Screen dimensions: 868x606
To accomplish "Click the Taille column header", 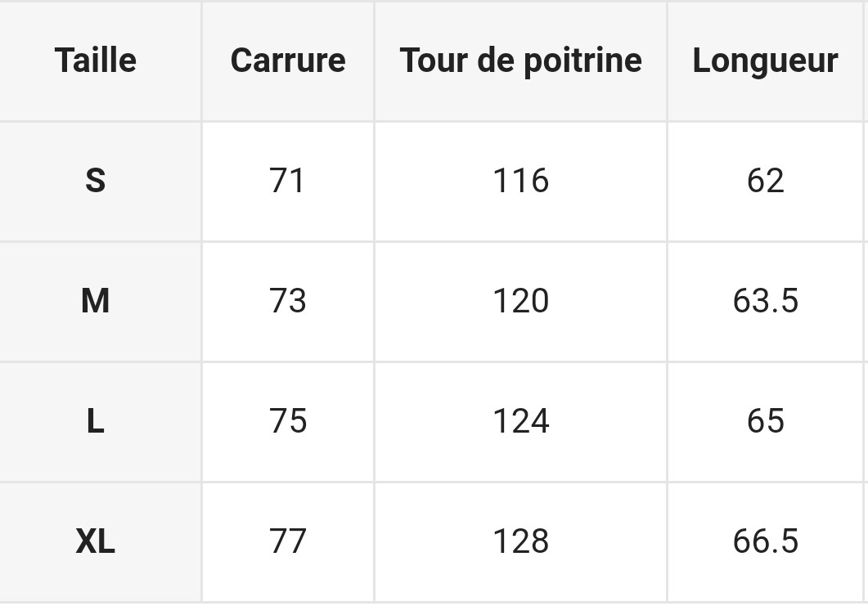I will [x=96, y=61].
